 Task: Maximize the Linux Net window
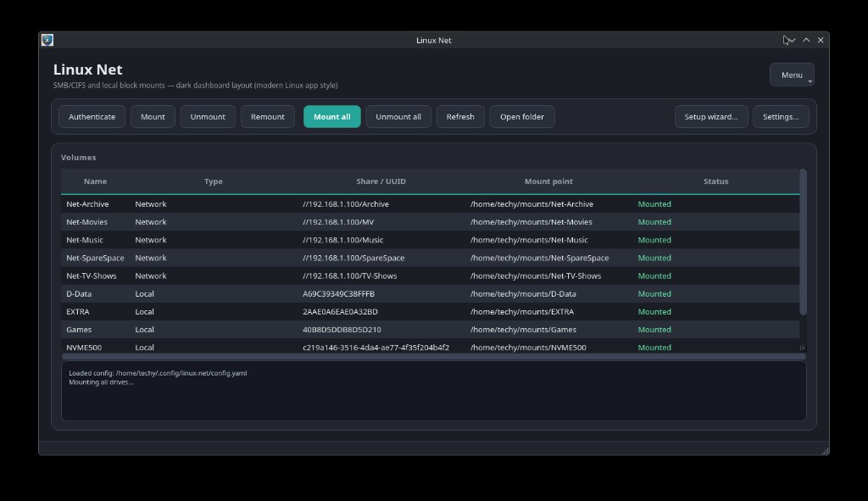point(806,40)
